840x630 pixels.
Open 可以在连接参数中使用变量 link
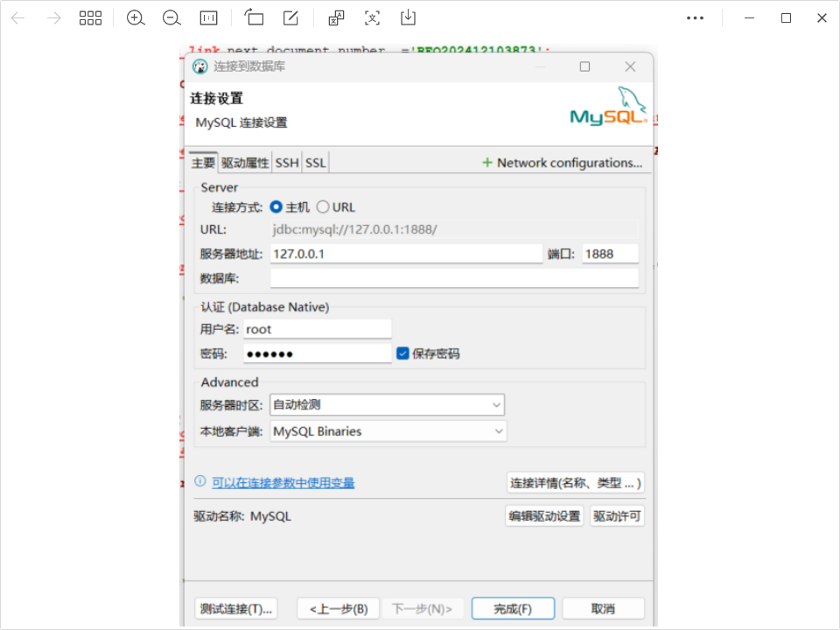[283, 483]
